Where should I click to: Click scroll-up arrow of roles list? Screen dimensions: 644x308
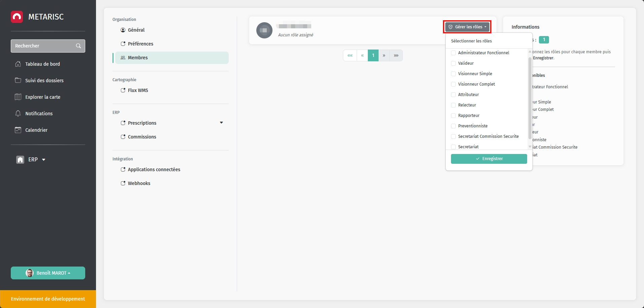click(530, 52)
